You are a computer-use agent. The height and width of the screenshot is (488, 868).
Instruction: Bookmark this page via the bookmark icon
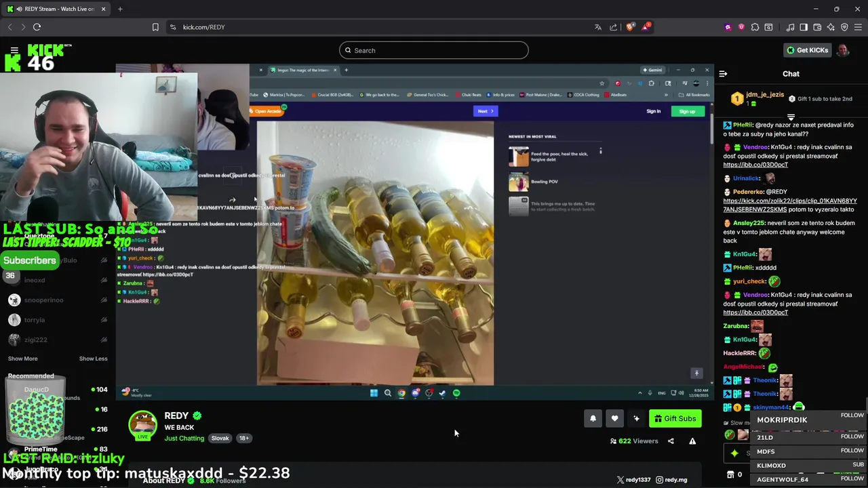pos(155,27)
